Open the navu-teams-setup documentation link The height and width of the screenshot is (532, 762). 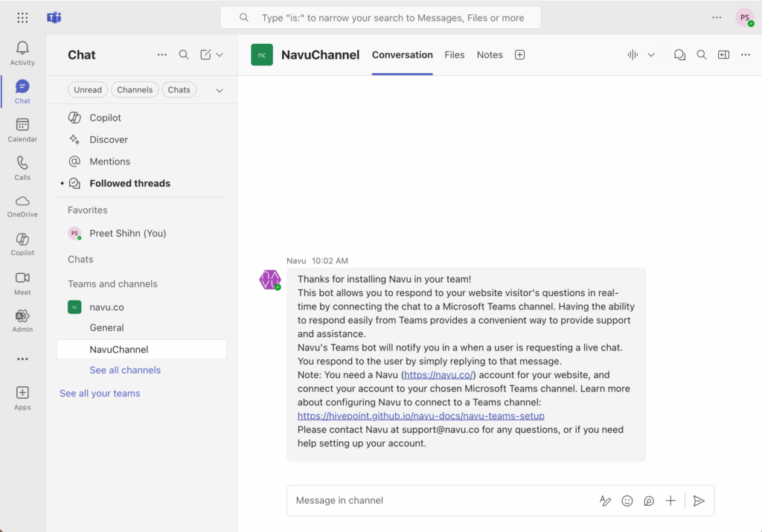421,416
